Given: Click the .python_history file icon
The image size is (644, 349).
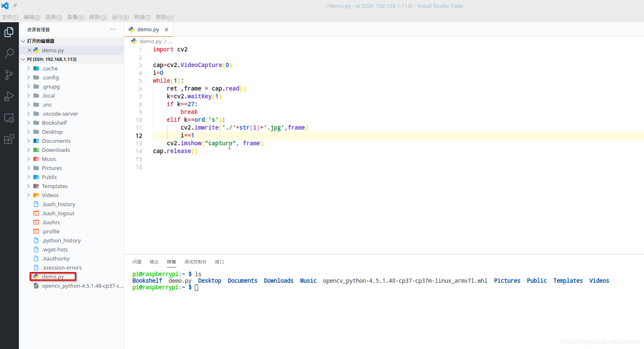Looking at the screenshot, I should [36, 240].
